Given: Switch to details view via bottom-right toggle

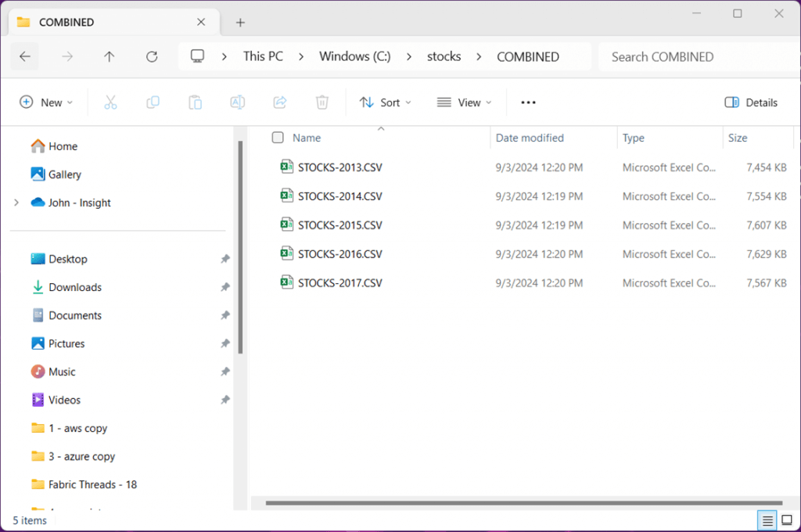Looking at the screenshot, I should [x=767, y=520].
